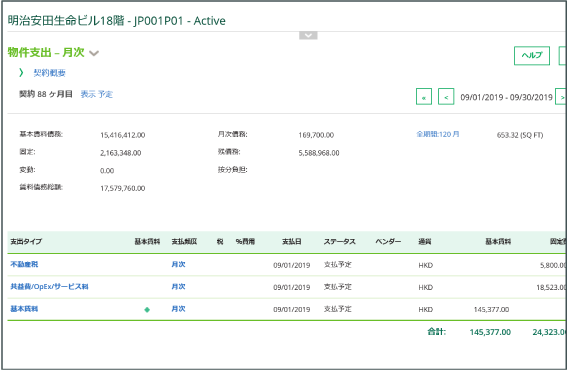
Task: Jump to first period double-arrow button
Action: coord(424,97)
